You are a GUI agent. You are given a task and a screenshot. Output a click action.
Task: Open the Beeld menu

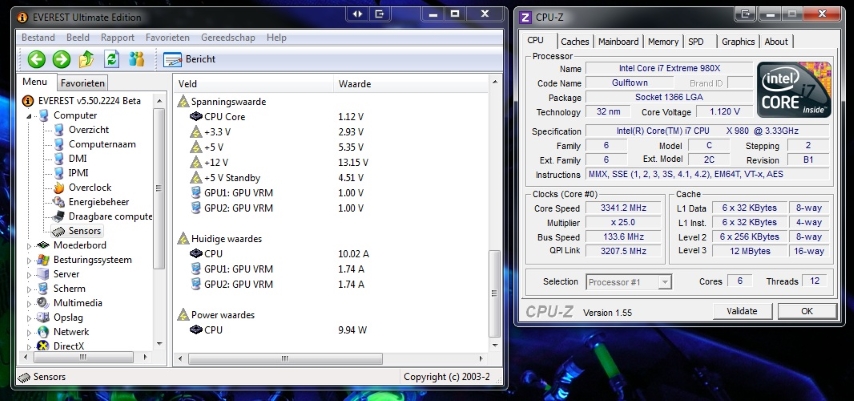[x=78, y=38]
